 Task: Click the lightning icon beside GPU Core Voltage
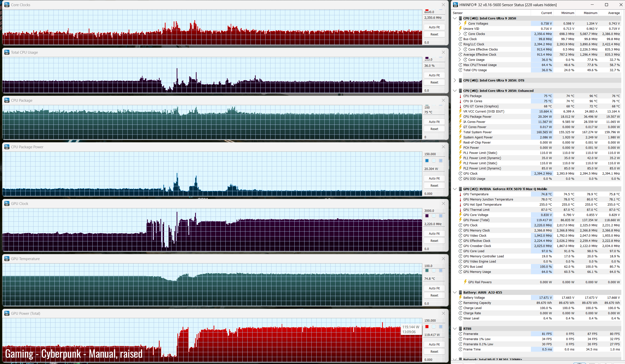[460, 215]
